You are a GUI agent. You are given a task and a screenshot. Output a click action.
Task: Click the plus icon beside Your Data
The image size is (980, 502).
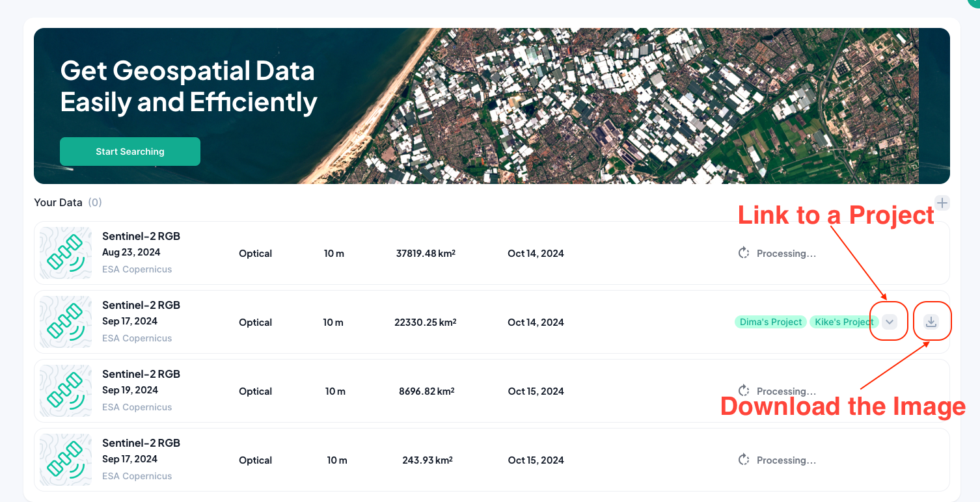(942, 203)
